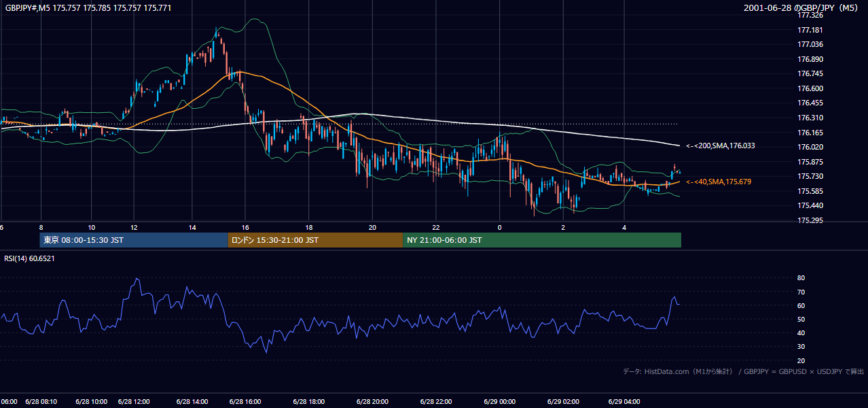Click midnight hour label 0 under price chart
Image resolution: width=868 pixels, height=408 pixels.
499,227
